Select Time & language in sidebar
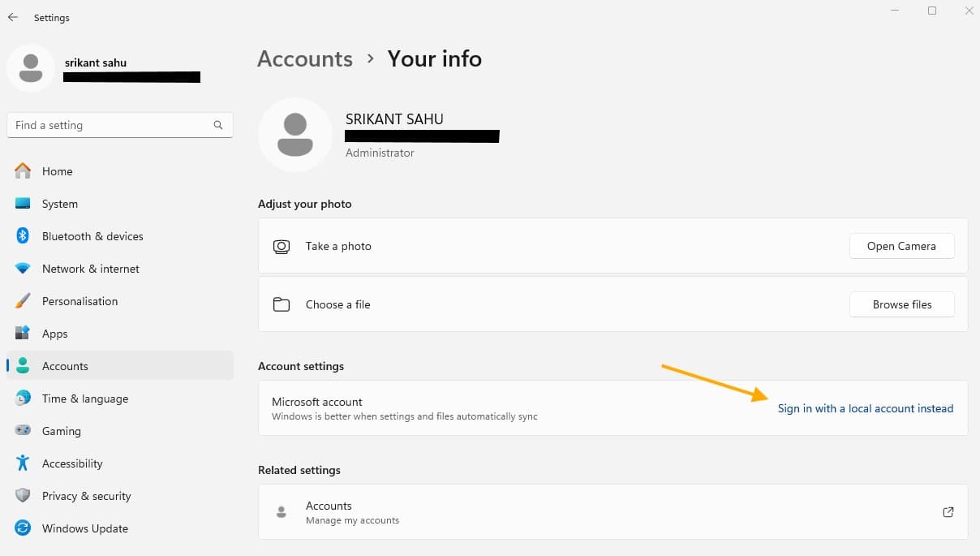This screenshot has width=980, height=556. coord(85,399)
